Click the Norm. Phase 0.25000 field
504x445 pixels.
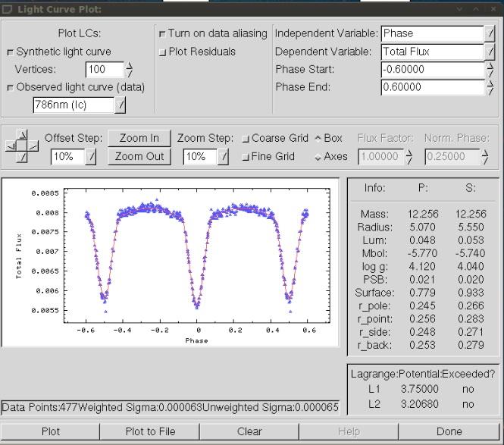(x=452, y=157)
